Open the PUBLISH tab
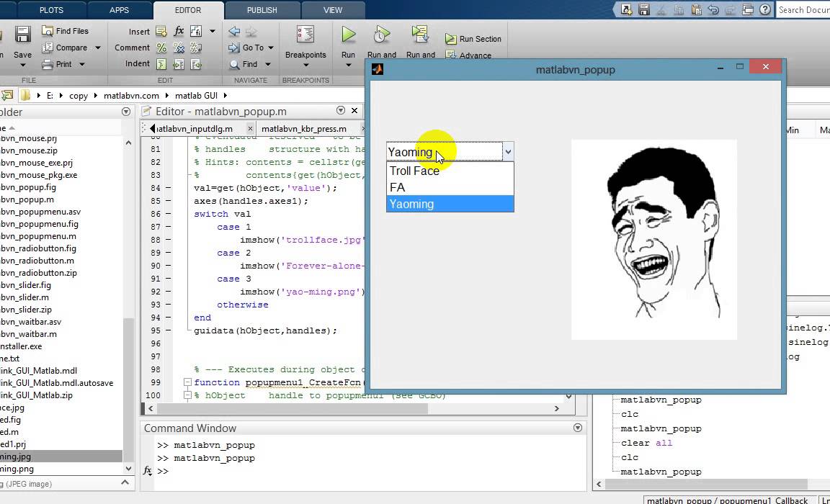Screen dimensions: 830x504 click(x=262, y=10)
